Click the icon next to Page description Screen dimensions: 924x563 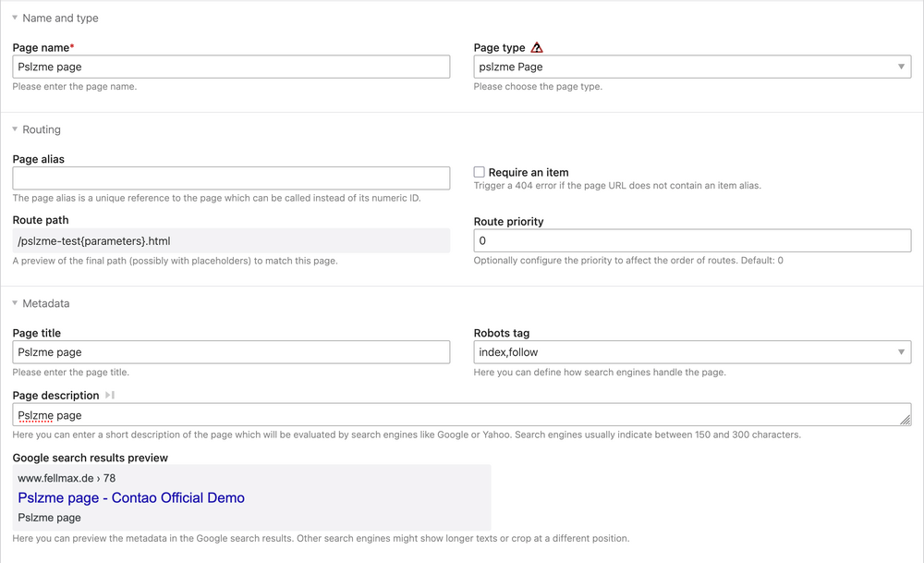point(110,395)
